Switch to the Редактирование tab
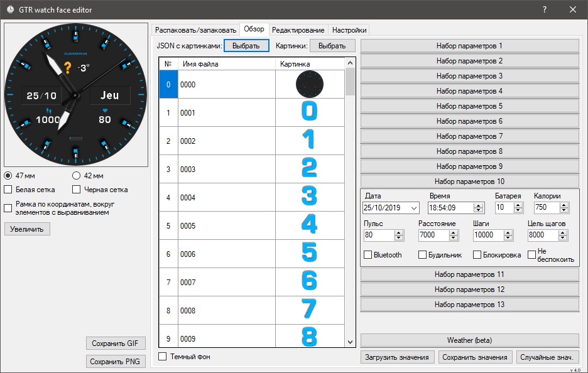Image resolution: width=588 pixels, height=373 pixels. pyautogui.click(x=298, y=30)
